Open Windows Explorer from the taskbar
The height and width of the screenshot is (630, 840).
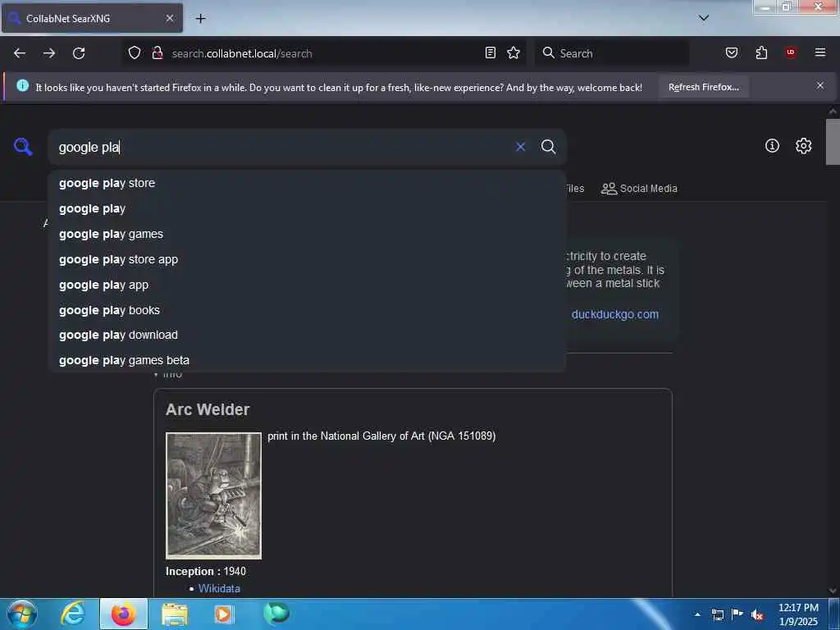(175, 614)
